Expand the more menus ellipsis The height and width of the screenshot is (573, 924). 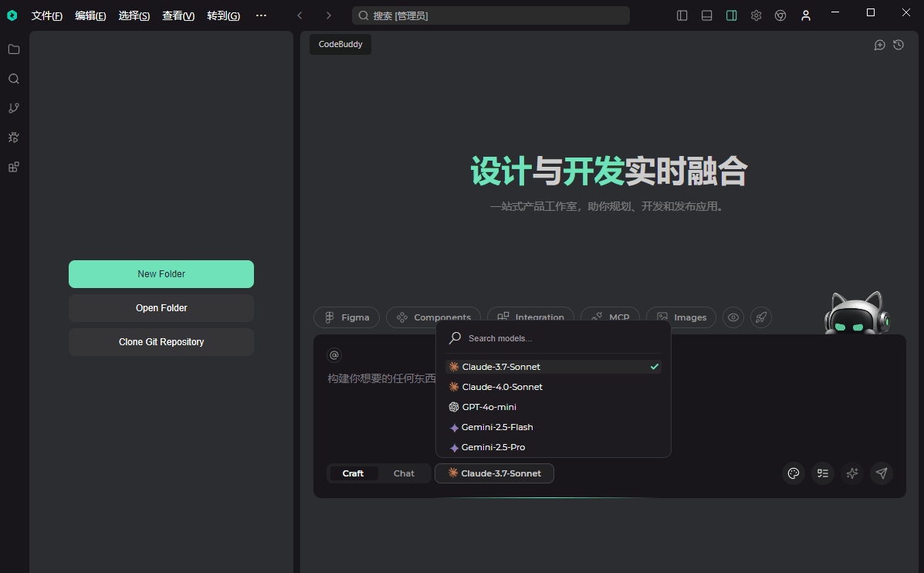261,15
